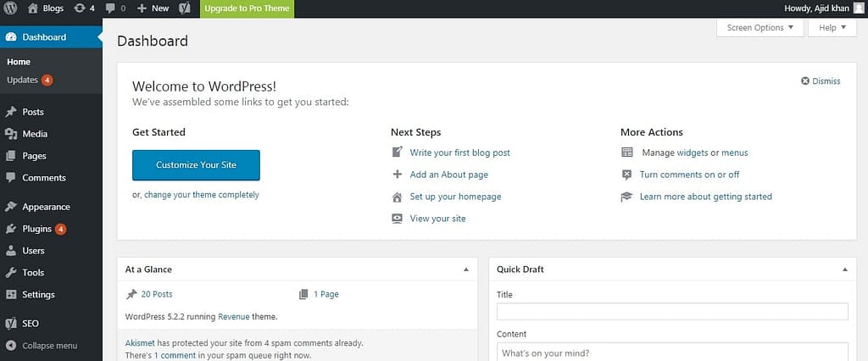
Task: Go to Settings in the sidebar
Action: pos(38,295)
